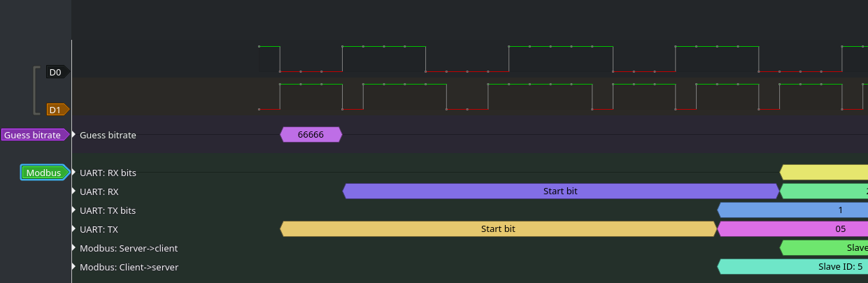Click the UART RX Start bit annotation
The height and width of the screenshot is (283, 868).
coord(561,191)
